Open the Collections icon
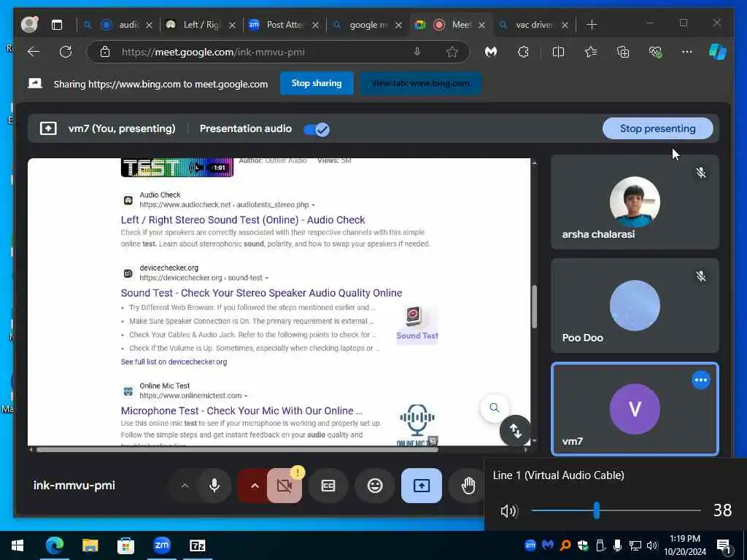Image resolution: width=747 pixels, height=560 pixels. pyautogui.click(x=623, y=52)
